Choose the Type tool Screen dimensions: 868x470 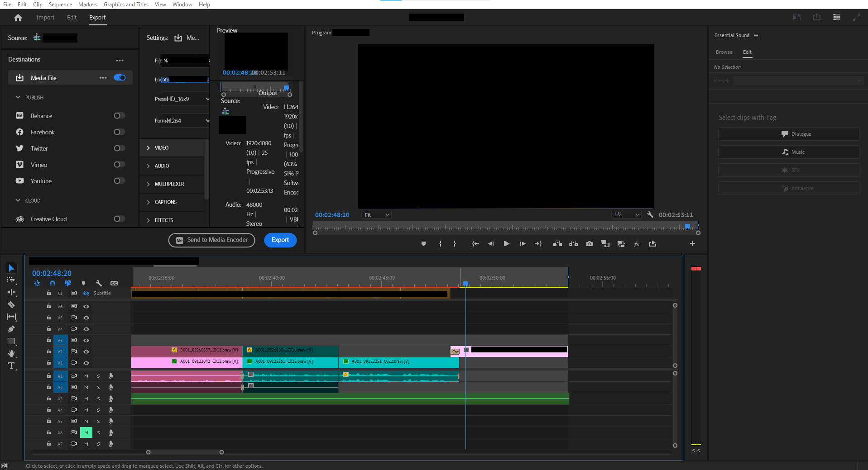11,366
